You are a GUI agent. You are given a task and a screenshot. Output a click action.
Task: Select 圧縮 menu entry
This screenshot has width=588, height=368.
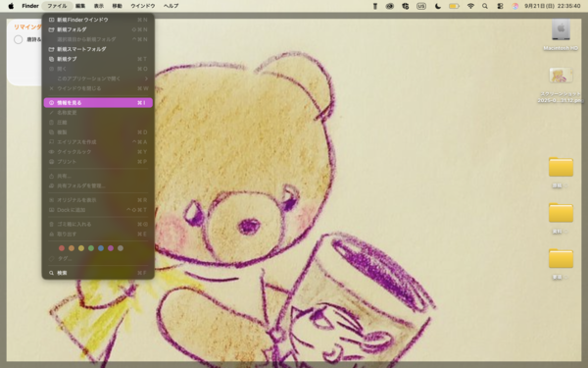tap(98, 123)
